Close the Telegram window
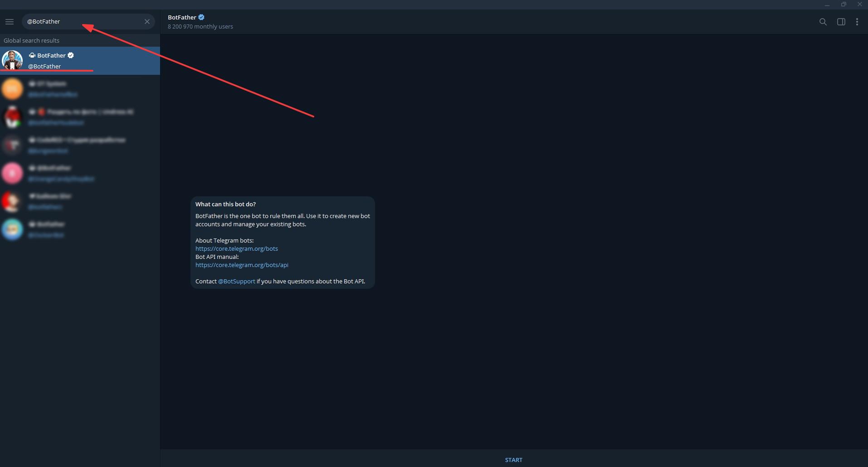Screen dimensions: 868x467 click(x=860, y=5)
